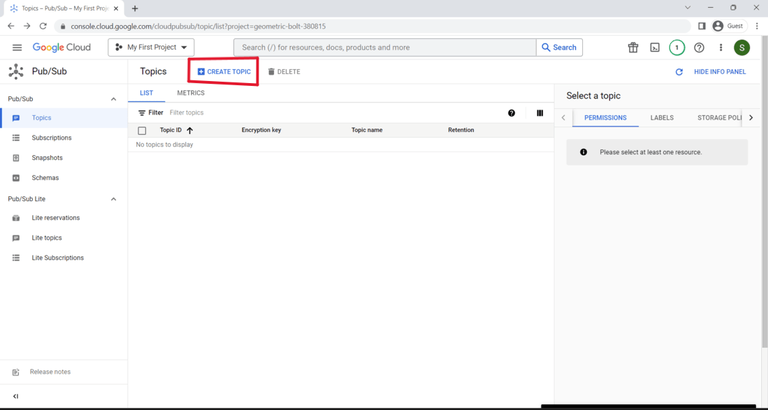This screenshot has height=410, width=768.
Task: Open Release notes link
Action: 50,372
